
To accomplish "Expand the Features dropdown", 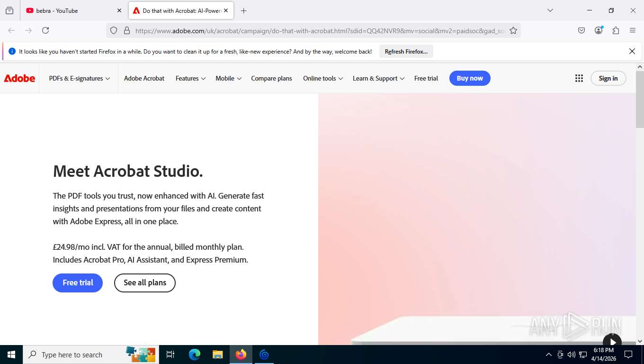I will click(190, 78).
